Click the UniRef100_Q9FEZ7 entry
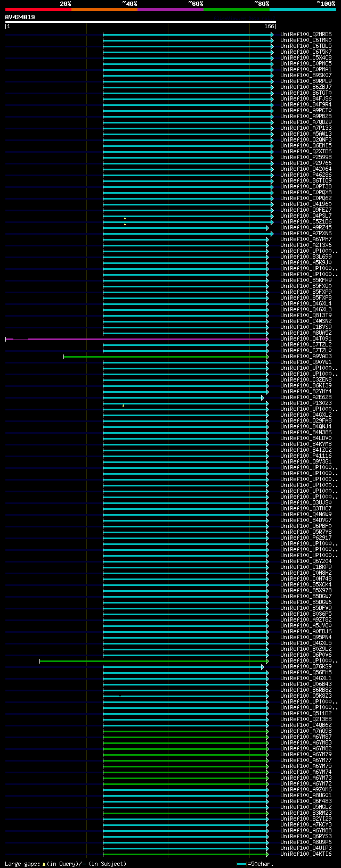The height and width of the screenshot is (868, 341). (x=306, y=210)
